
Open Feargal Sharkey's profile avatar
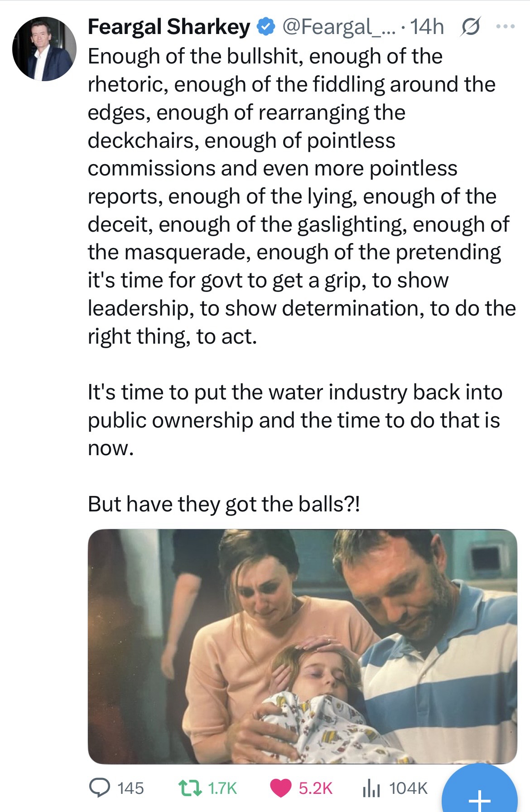44,49
